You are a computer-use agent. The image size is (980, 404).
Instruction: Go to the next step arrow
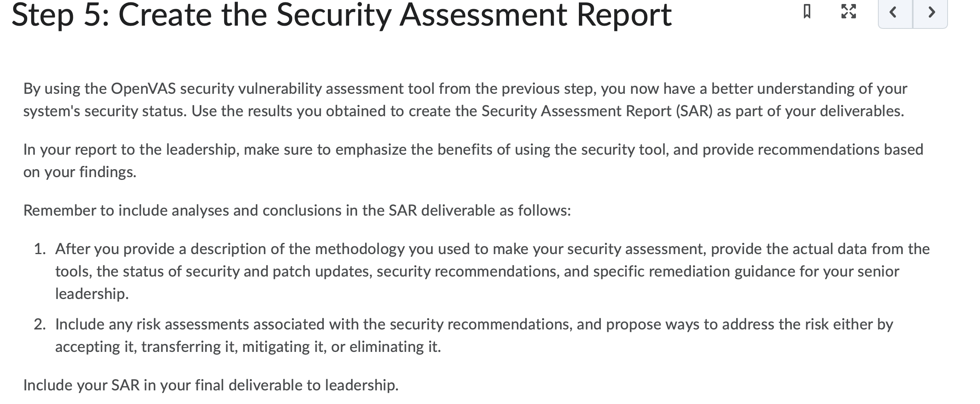tap(930, 13)
